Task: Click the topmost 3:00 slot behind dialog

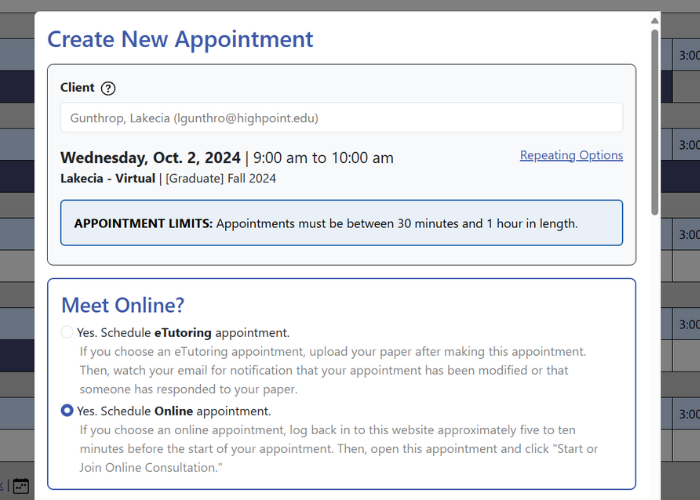Action: (x=687, y=54)
